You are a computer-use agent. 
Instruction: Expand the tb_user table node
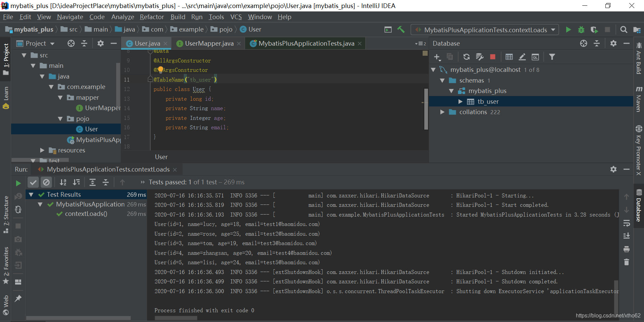(460, 101)
